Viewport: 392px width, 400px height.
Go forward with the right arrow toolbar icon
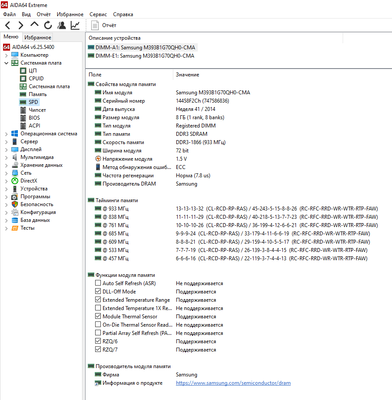click(x=21, y=25)
